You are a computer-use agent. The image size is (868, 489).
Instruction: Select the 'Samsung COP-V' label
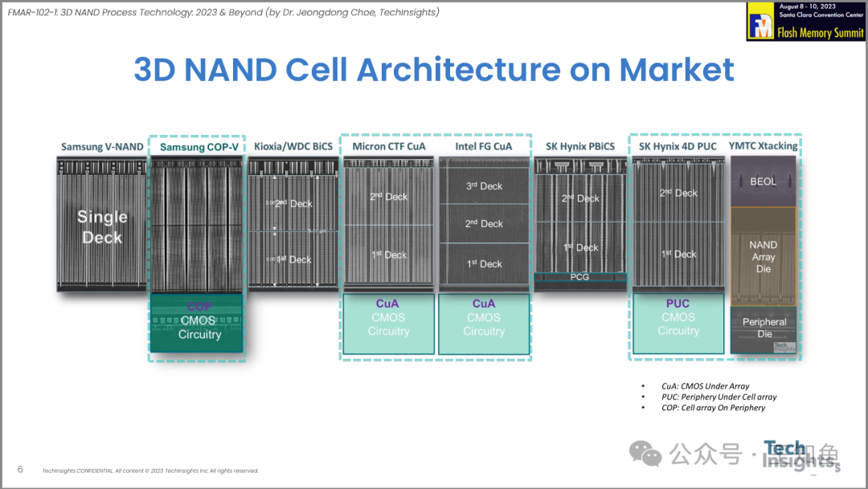pyautogui.click(x=199, y=147)
